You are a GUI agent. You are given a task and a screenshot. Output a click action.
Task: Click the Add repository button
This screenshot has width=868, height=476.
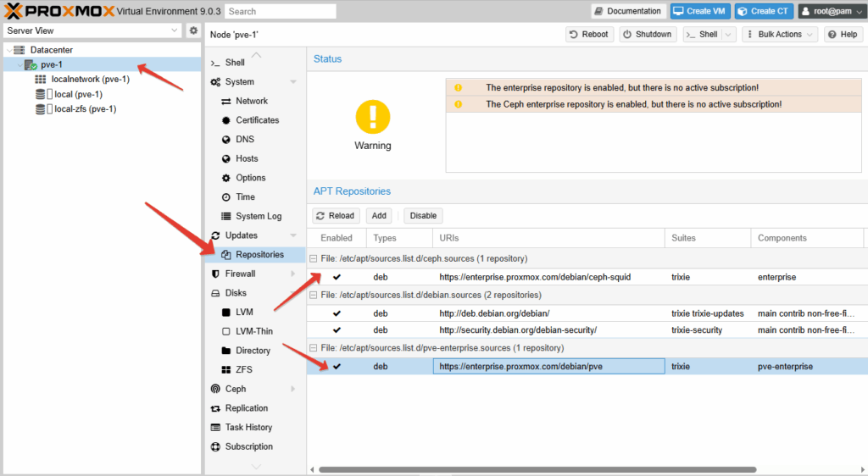[379, 216]
